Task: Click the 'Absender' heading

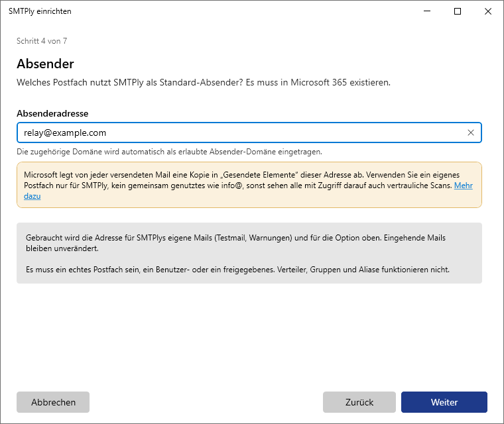Action: (x=45, y=64)
